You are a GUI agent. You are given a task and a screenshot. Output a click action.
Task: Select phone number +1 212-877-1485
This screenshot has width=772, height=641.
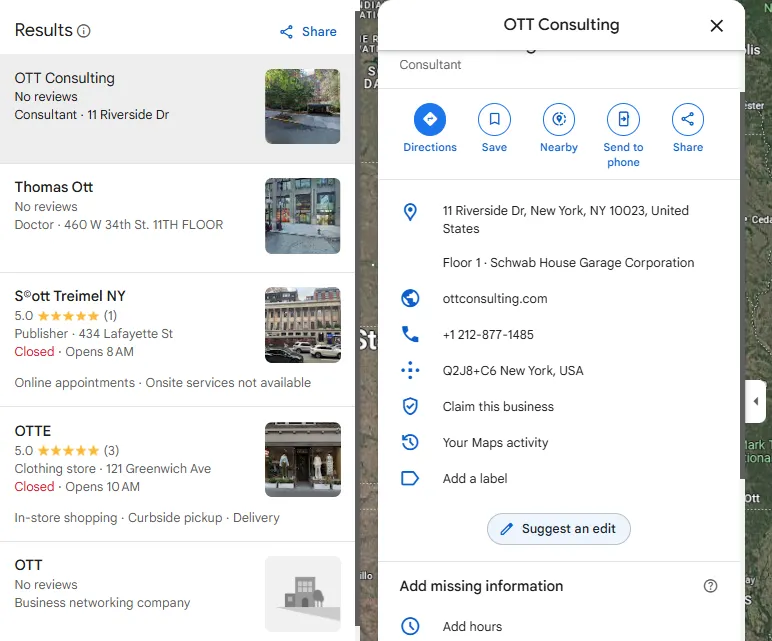[488, 335]
